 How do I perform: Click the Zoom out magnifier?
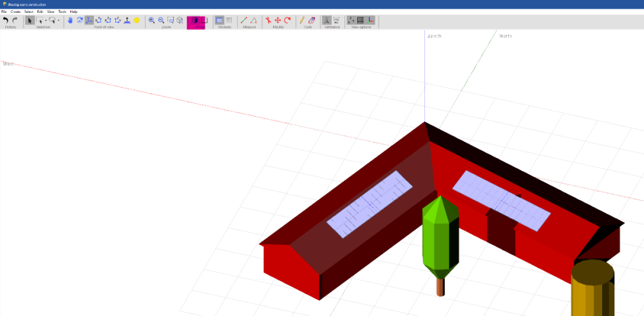[161, 21]
